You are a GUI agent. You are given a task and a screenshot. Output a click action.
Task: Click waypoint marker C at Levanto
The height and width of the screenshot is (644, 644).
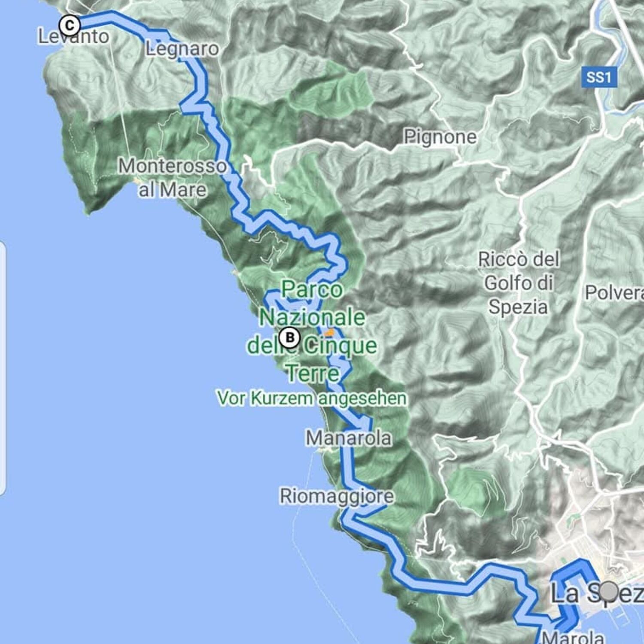[x=70, y=25]
